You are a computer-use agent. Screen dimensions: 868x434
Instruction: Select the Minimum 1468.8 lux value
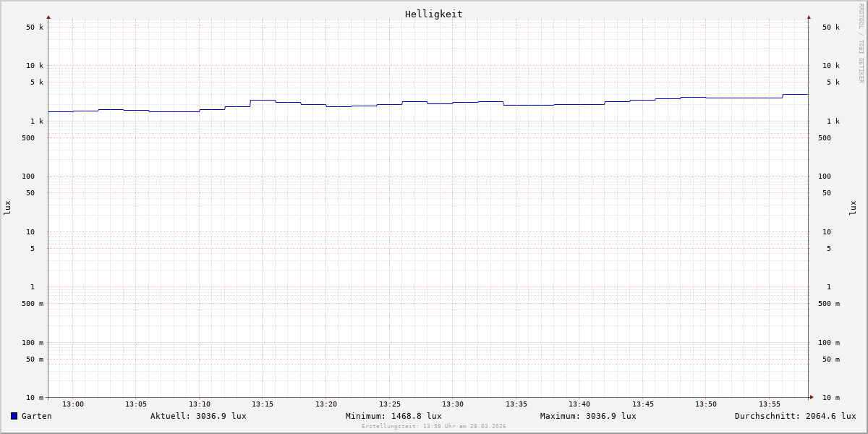pyautogui.click(x=393, y=416)
